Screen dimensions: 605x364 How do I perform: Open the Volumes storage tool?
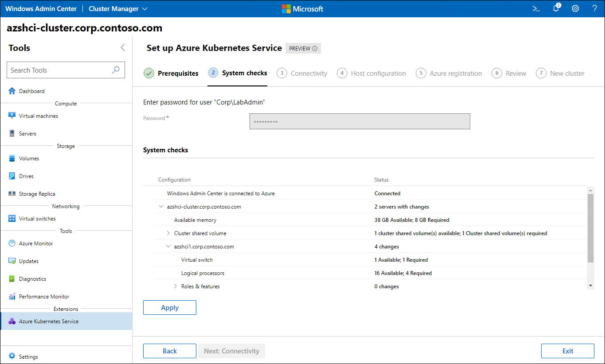click(x=30, y=158)
